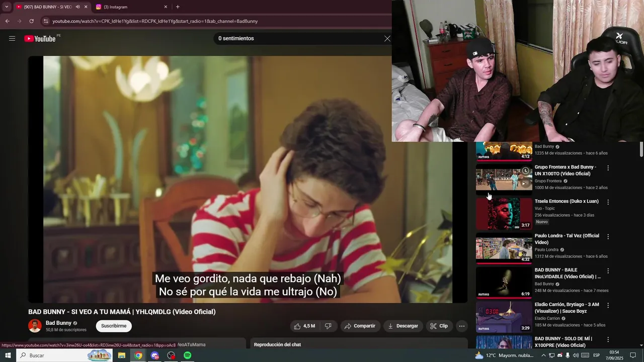Image resolution: width=644 pixels, height=362 pixels.
Task: Click the video title SI VEO A TU MAMÁ
Action: point(122,312)
